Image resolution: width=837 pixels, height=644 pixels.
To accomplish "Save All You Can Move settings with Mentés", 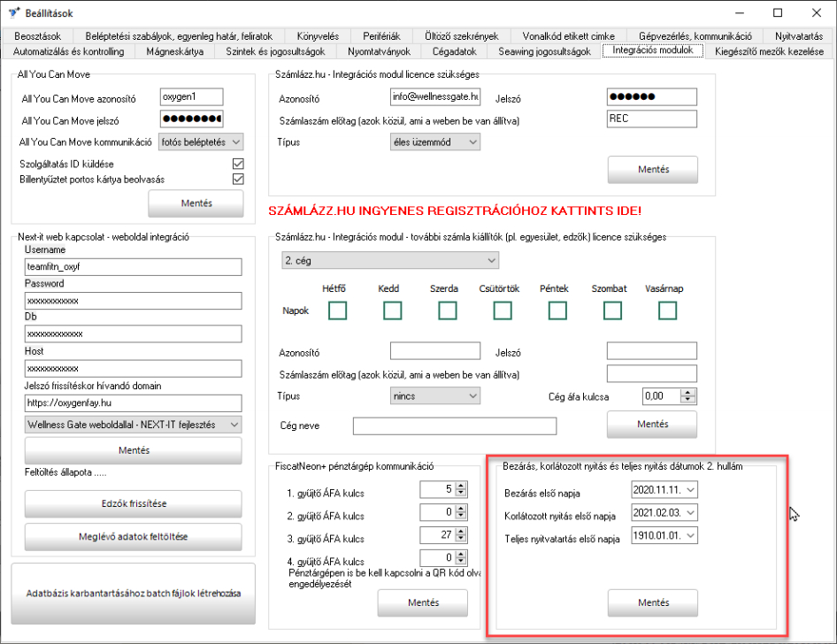I will 196,203.
